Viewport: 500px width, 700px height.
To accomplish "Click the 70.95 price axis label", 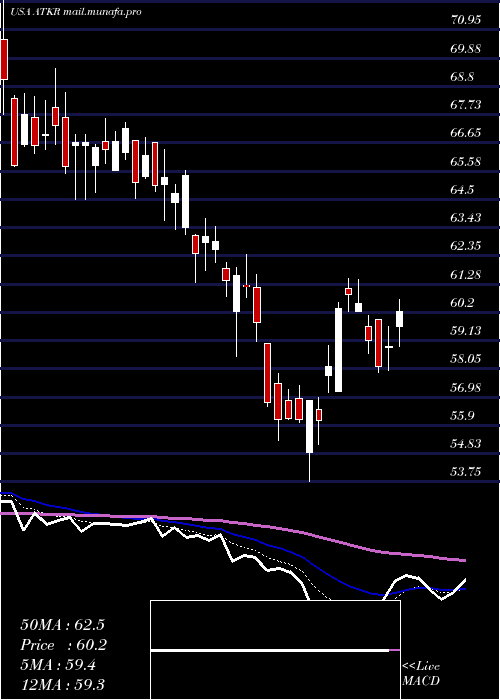I will click(466, 20).
